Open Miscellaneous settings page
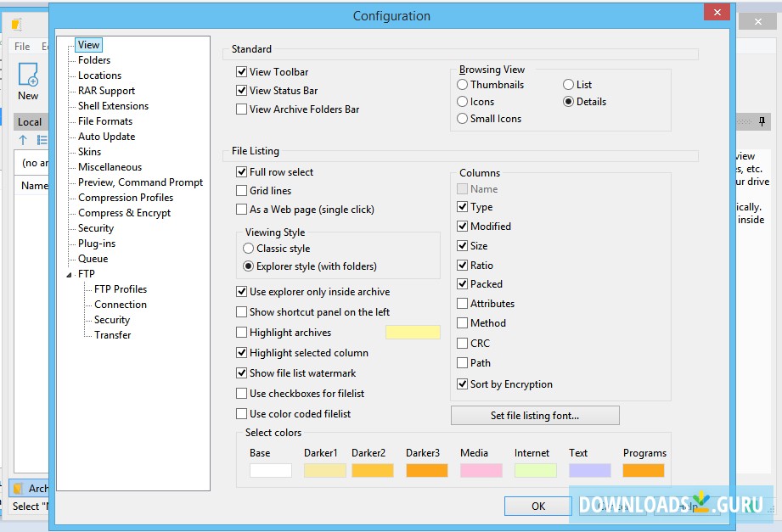 point(110,167)
